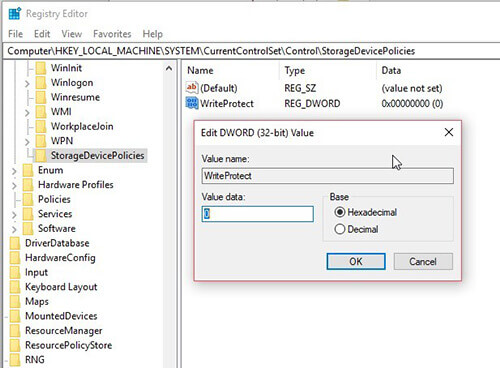
Task: Click the Registry Editor app icon
Action: coord(15,14)
